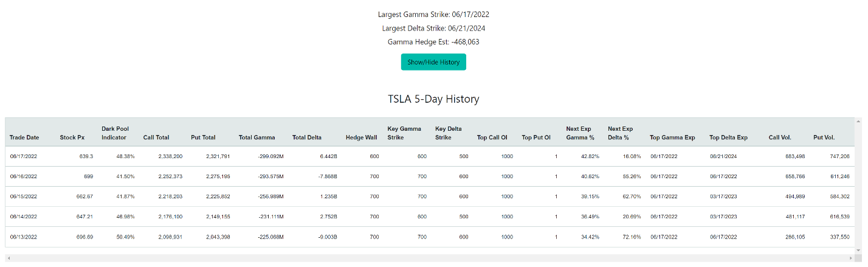This screenshot has height=267, width=868.
Task: Click the Gamma Hedge Est: -468,063 text
Action: click(x=433, y=42)
